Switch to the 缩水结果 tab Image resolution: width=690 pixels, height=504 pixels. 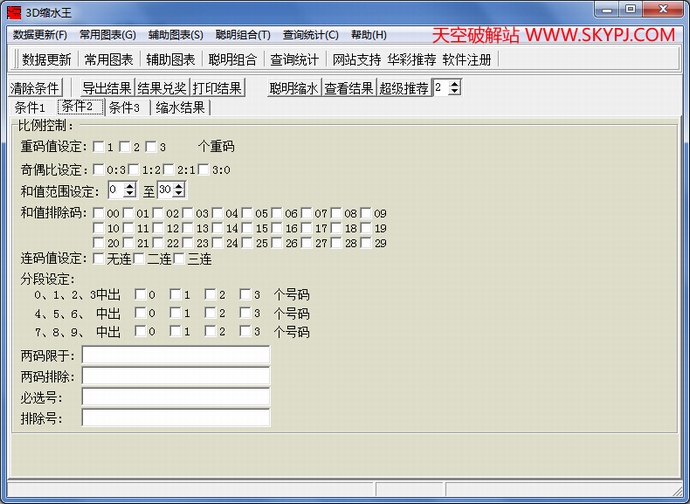coord(181,108)
